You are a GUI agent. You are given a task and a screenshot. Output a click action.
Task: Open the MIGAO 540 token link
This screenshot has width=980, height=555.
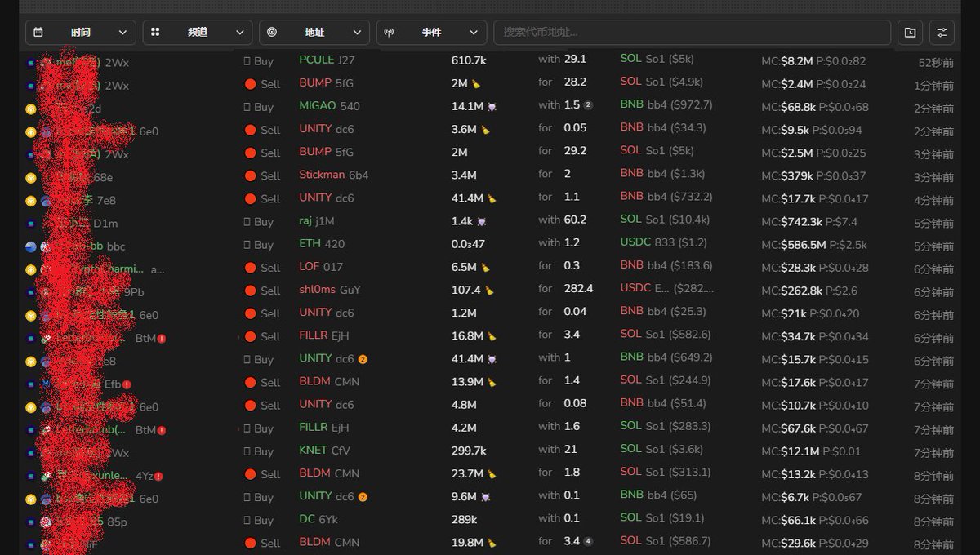329,106
